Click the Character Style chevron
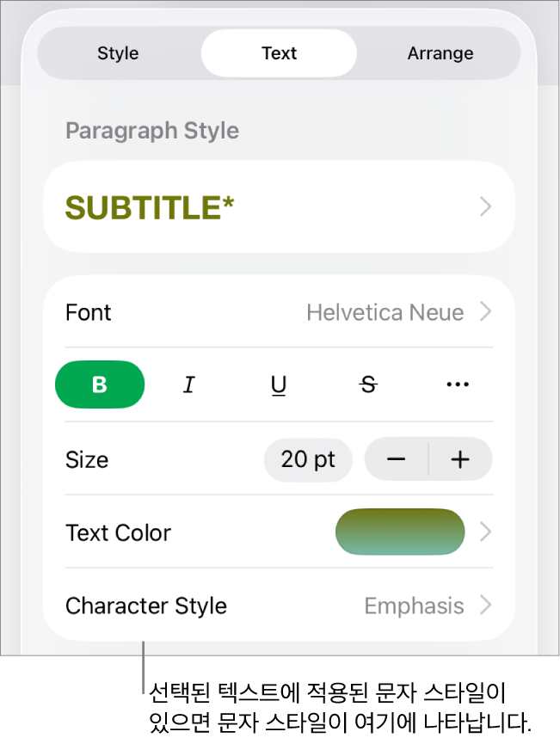 pos(486,606)
